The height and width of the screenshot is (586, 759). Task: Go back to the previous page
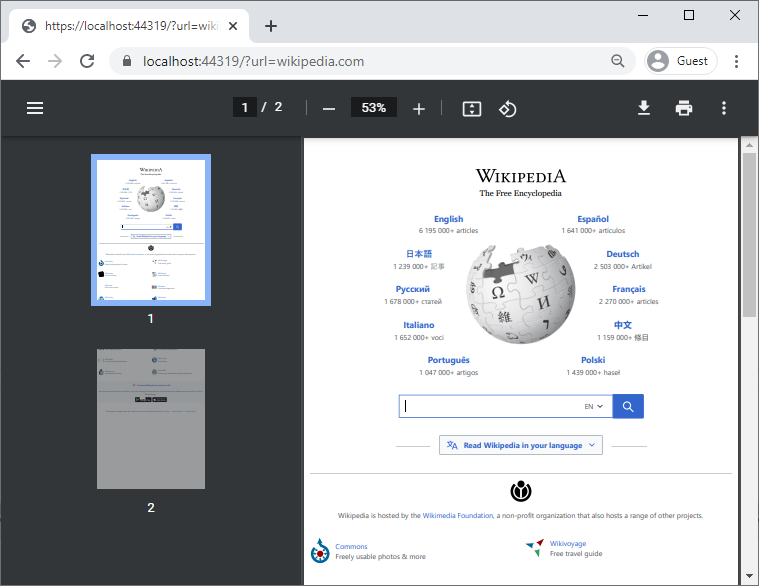pos(23,61)
